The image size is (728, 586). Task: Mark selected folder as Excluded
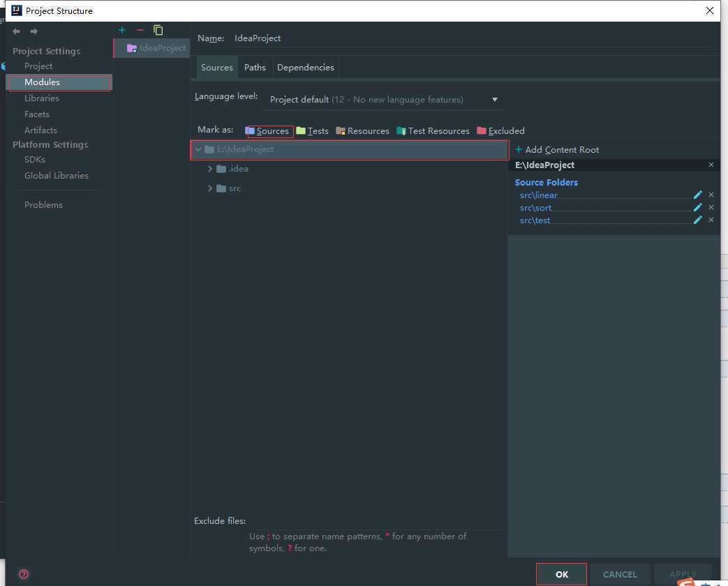point(500,131)
